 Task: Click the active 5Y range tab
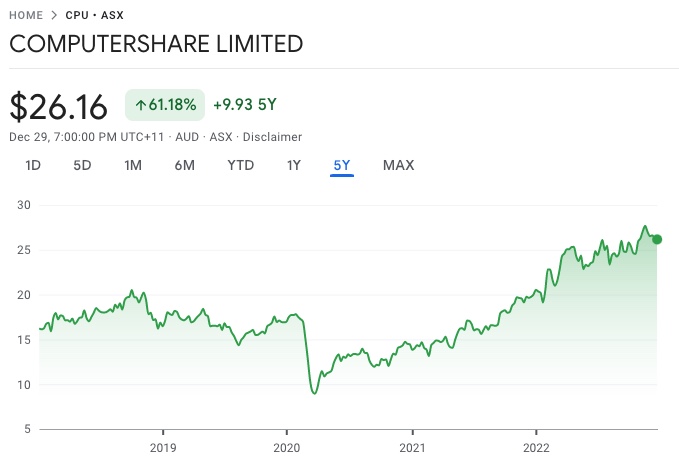point(342,165)
